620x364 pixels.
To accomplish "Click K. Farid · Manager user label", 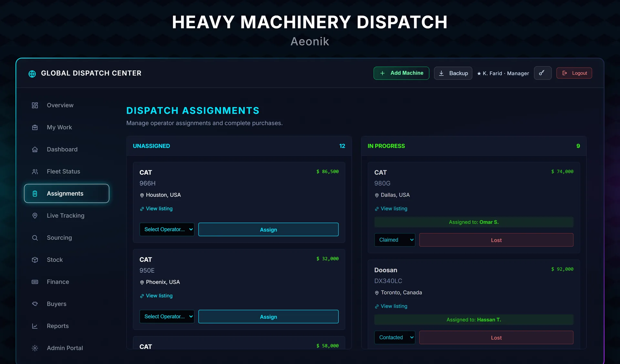I will [503, 74].
